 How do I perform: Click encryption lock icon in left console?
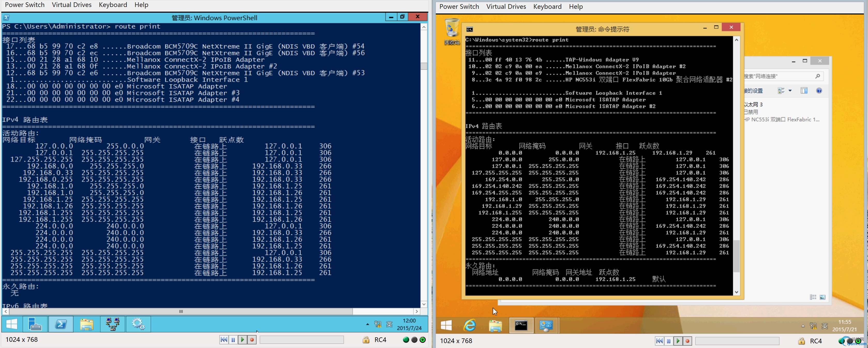366,340
